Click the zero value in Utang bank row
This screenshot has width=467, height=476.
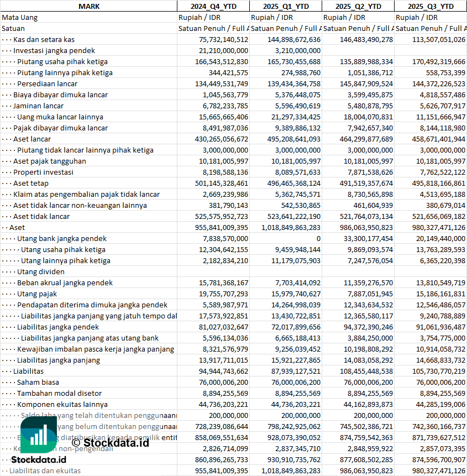(318, 239)
